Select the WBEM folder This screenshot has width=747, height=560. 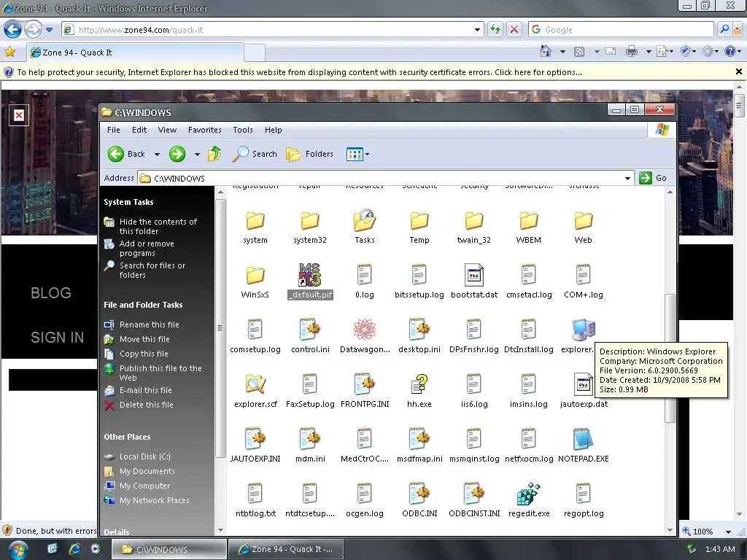(x=529, y=226)
